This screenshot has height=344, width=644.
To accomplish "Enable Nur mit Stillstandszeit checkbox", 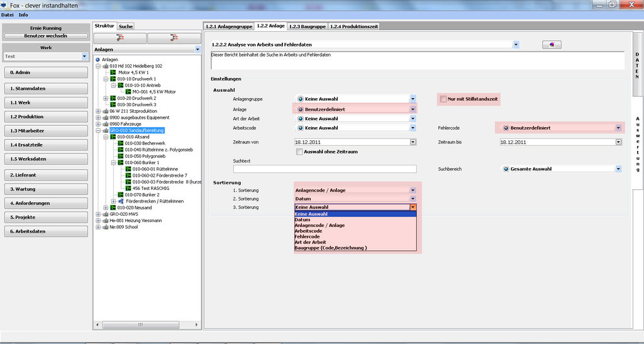I will [x=443, y=99].
